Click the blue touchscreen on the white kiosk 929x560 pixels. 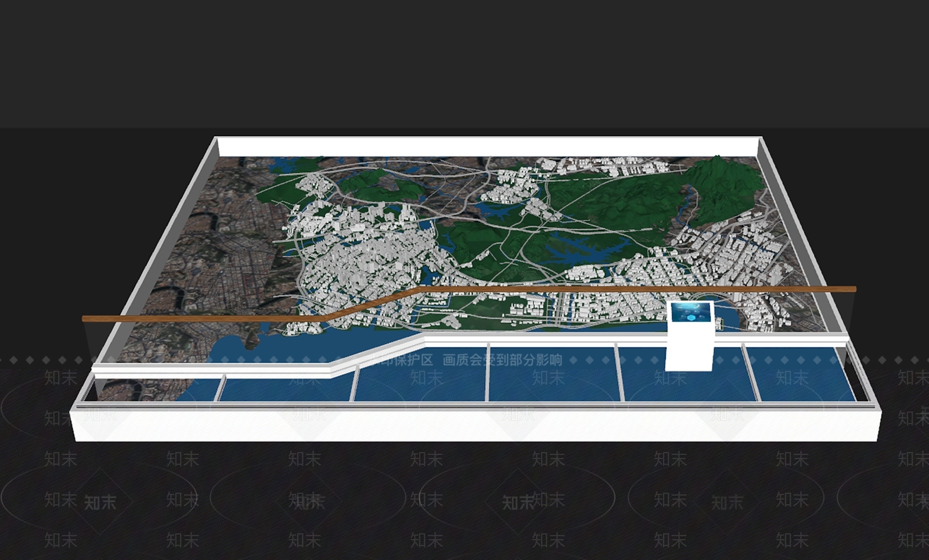(x=692, y=312)
